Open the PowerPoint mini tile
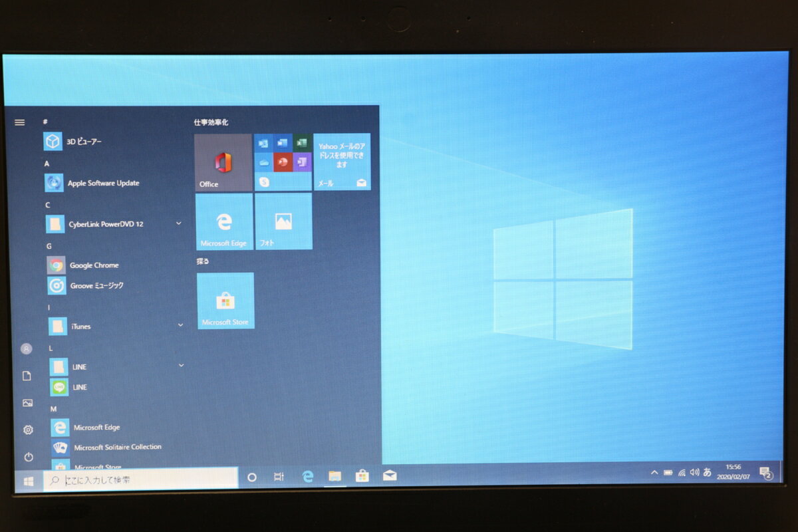The height and width of the screenshot is (532, 798). [283, 162]
